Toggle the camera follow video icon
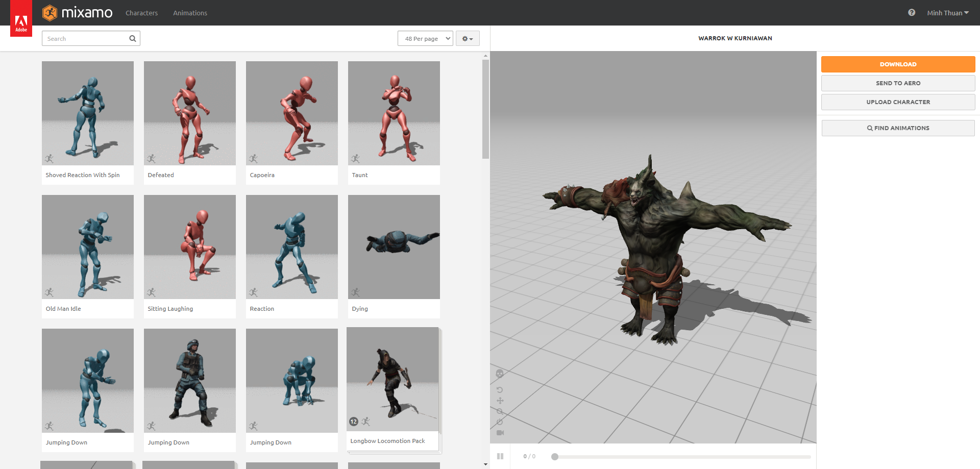 (x=500, y=433)
